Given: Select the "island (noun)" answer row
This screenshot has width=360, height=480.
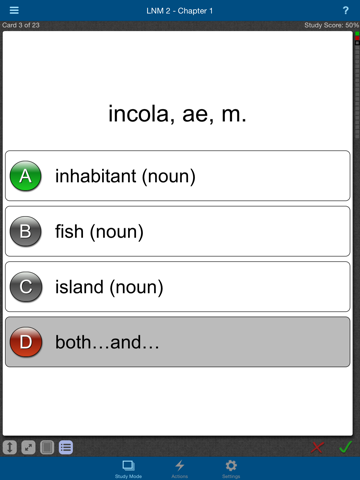Looking at the screenshot, I should click(x=178, y=287).
